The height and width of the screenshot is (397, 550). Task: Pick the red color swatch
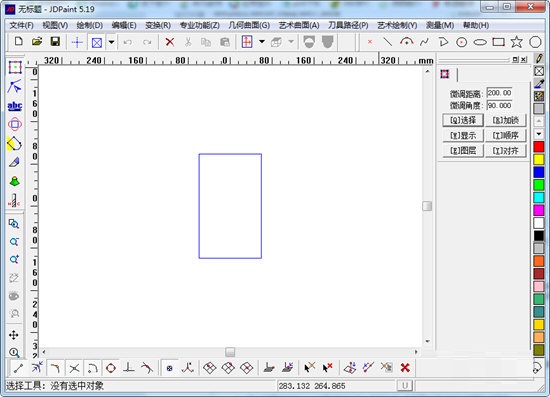(x=539, y=147)
